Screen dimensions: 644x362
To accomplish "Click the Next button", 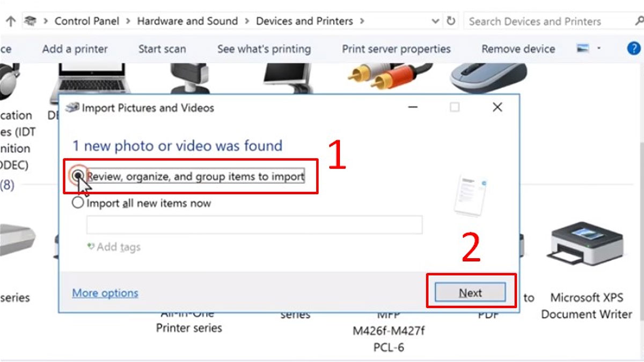I will pos(470,293).
